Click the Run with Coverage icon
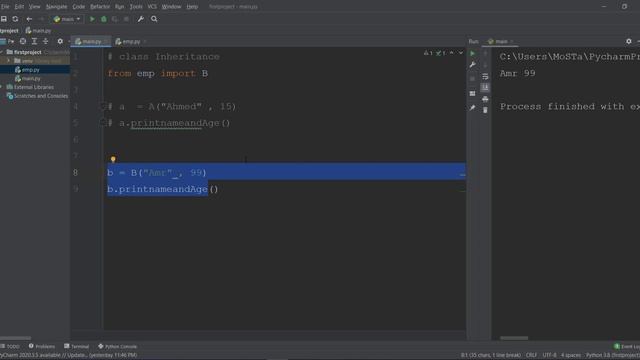 coord(115,19)
